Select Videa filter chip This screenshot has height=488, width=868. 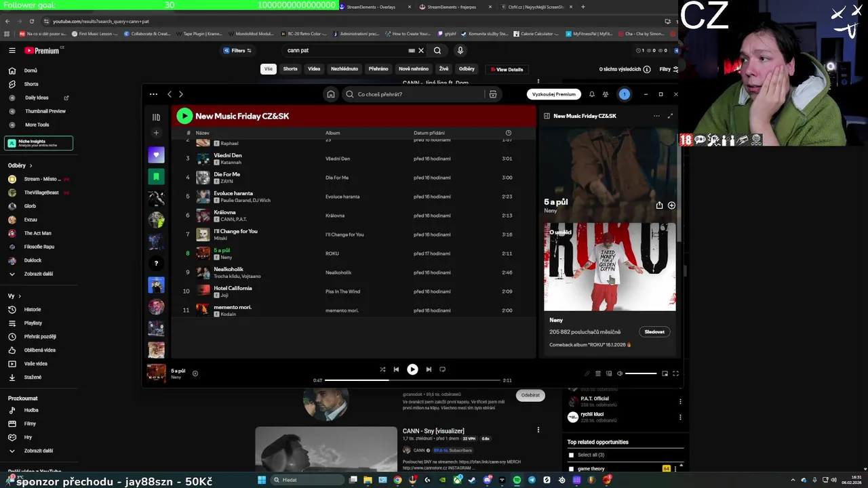[314, 69]
